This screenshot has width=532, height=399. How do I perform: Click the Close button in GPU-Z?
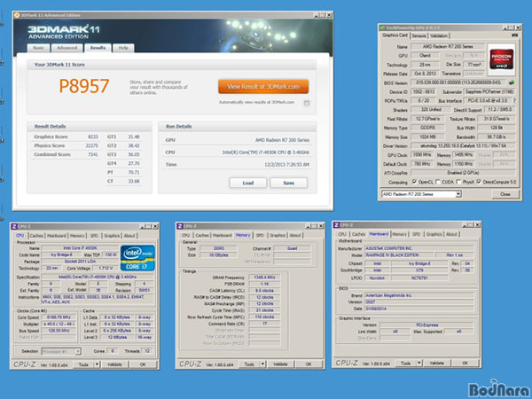coord(505,194)
